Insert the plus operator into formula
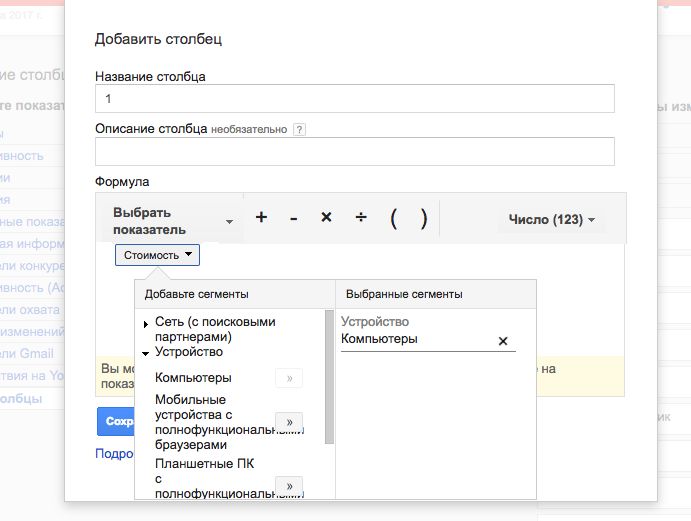691x521 pixels. [x=261, y=217]
